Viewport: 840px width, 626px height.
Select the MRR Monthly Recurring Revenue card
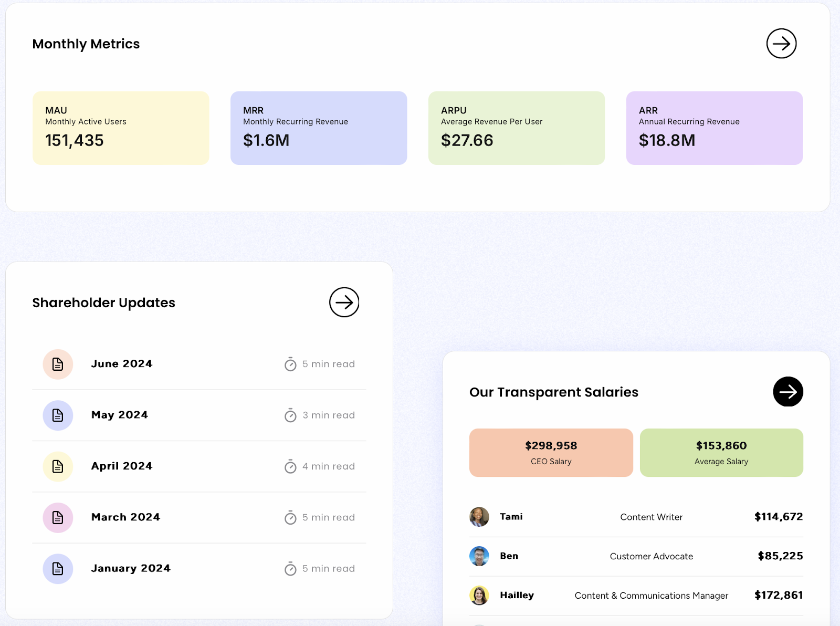[x=319, y=128]
